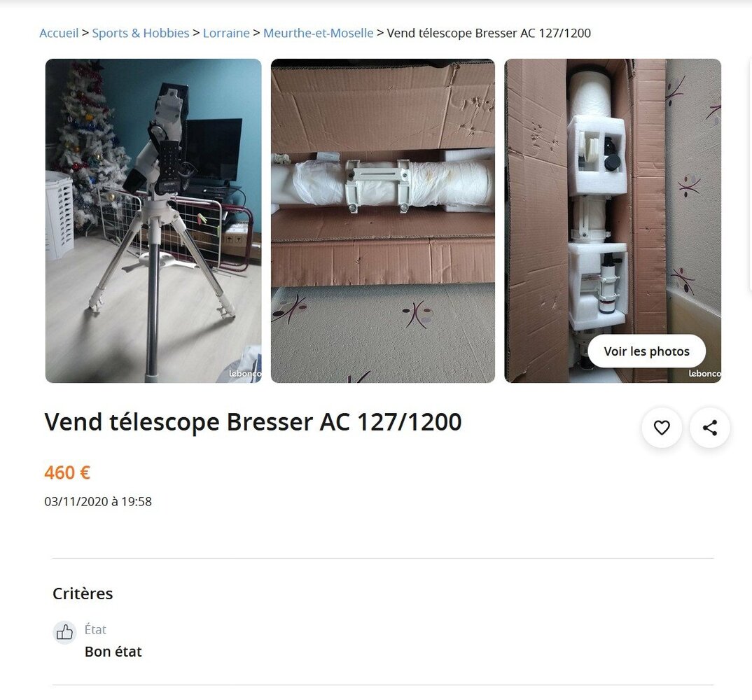Screen dimensions: 752x700
Task: Open Meurthe-et-Moselle breadcrumb link
Action: click(318, 33)
